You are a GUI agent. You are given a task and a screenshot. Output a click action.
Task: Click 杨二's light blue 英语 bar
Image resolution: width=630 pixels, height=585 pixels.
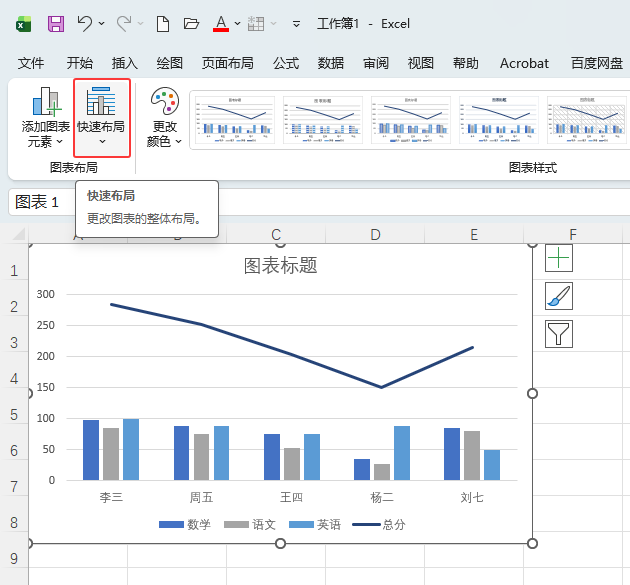tap(402, 453)
